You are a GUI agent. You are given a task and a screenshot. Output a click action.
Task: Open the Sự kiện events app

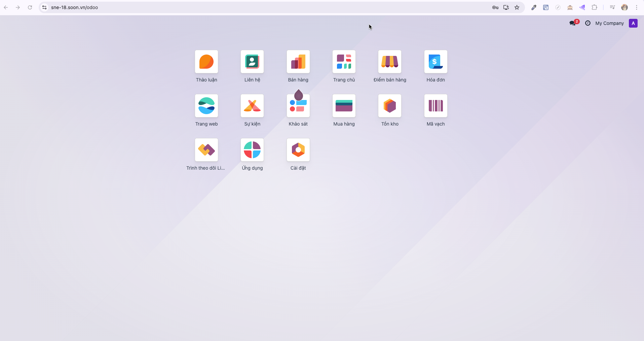(x=252, y=106)
